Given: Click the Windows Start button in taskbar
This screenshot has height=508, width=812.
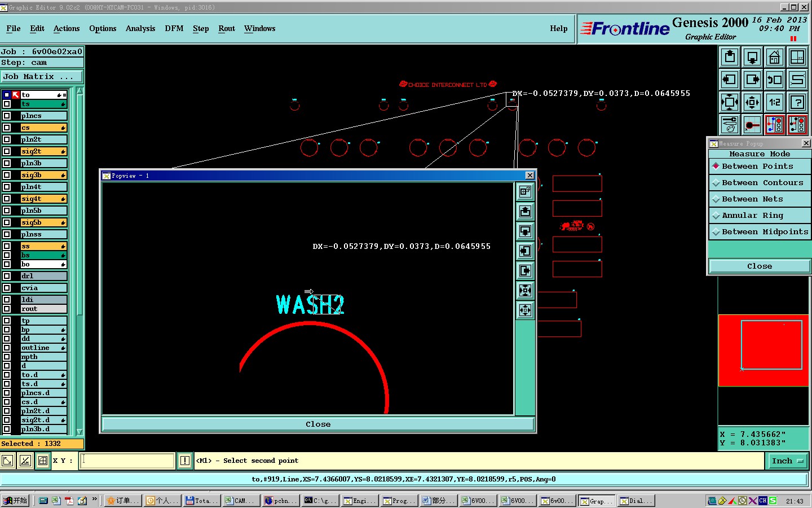Looking at the screenshot, I should [x=15, y=501].
